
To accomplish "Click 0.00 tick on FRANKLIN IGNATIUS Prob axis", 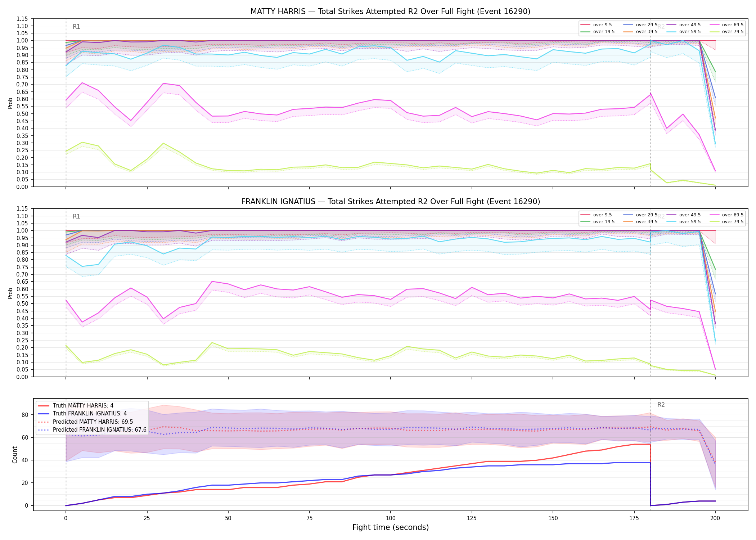I will tap(22, 377).
